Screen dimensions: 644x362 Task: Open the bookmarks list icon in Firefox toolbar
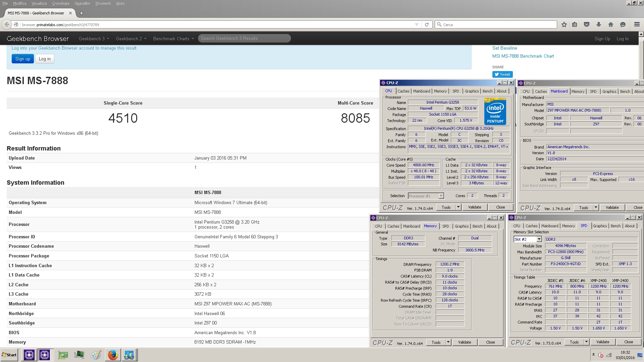coord(575,24)
